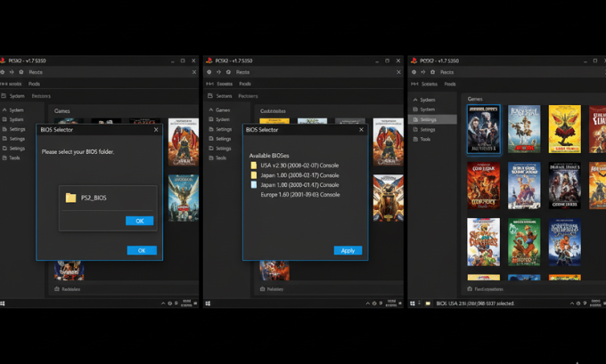This screenshot has height=364, width=606.
Task: Select the USA v2.30 Console BIOS entry
Action: [299, 166]
